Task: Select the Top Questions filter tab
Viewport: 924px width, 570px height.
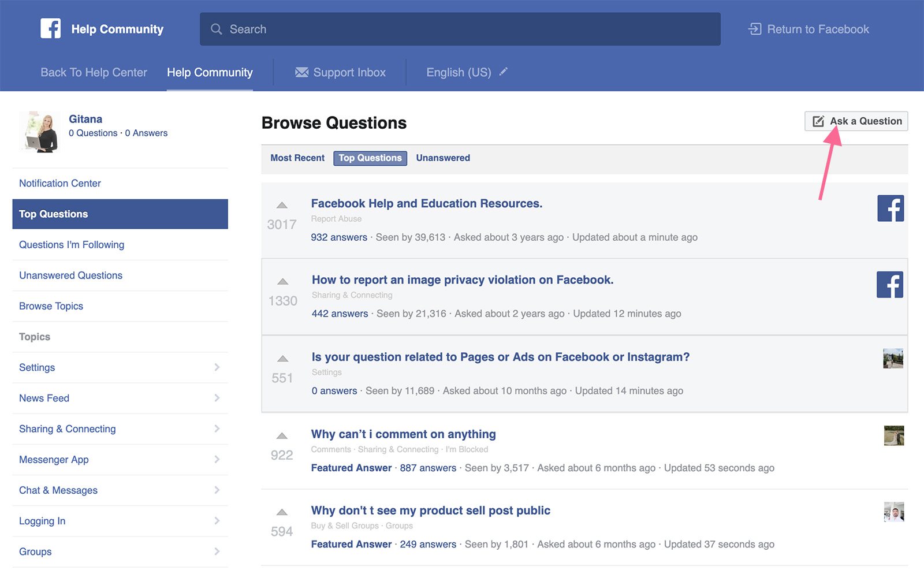Action: click(x=370, y=158)
